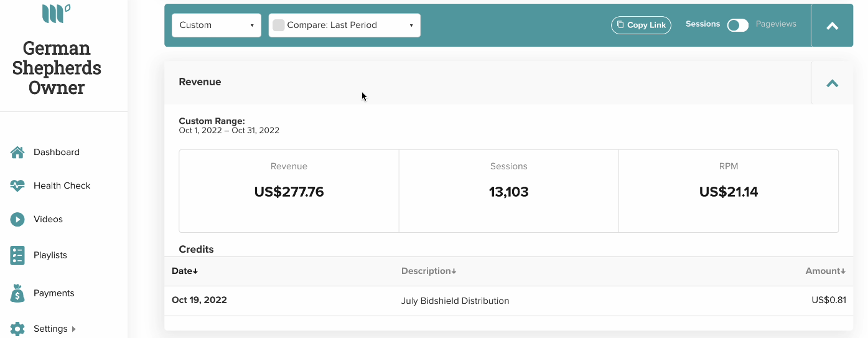Collapse the teal filter bar chevron

point(833,26)
